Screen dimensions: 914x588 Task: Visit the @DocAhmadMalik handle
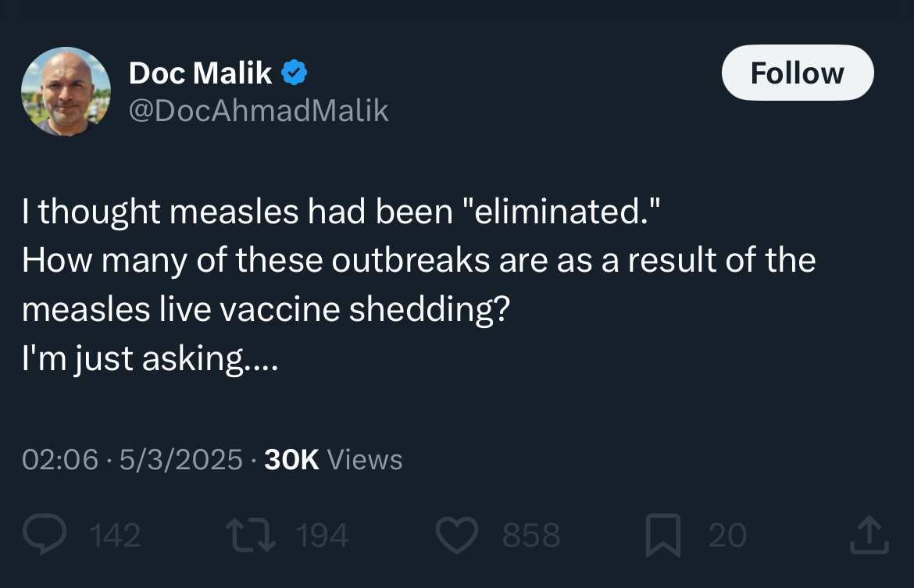(259, 110)
